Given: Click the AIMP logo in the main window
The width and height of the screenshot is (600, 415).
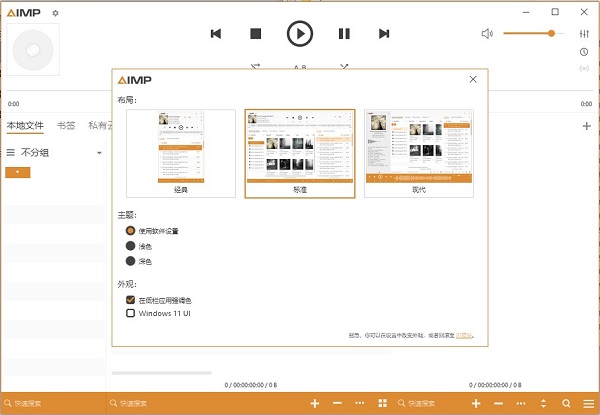Looking at the screenshot, I should point(24,13).
